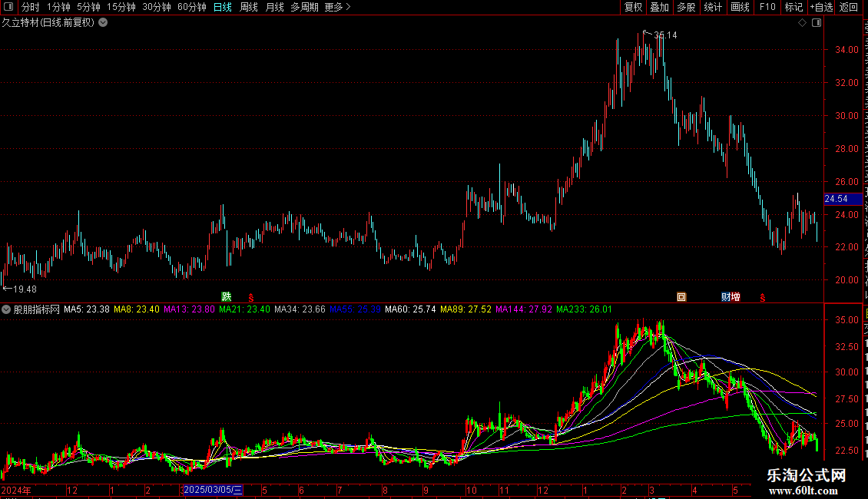The width and height of the screenshot is (868, 499).
Task: Click the orange square event marker
Action: point(681,297)
